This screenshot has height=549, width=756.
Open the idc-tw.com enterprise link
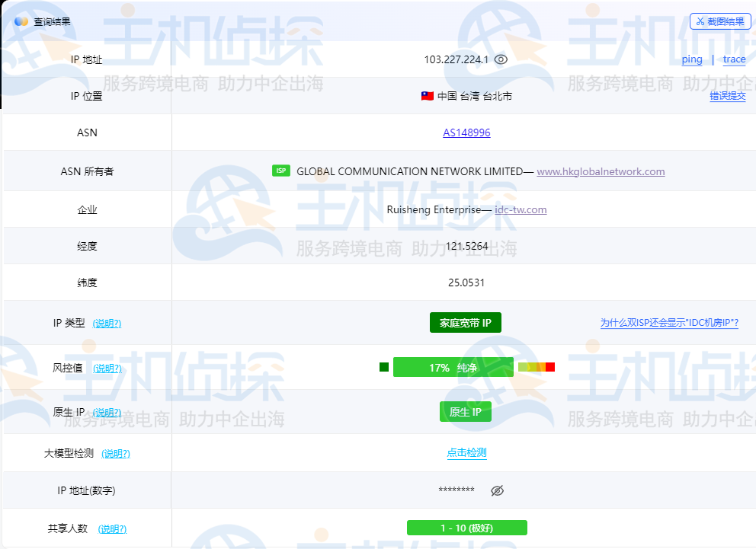click(521, 209)
